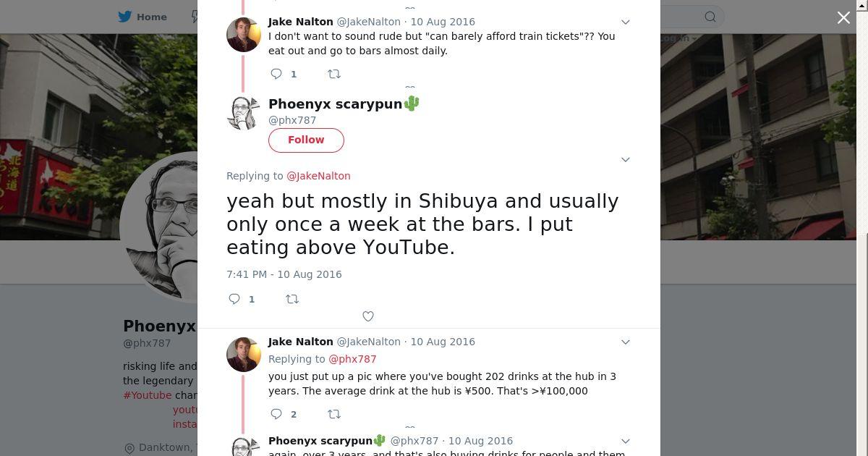
Task: Open the @JakeNalton mention link
Action: pos(318,176)
